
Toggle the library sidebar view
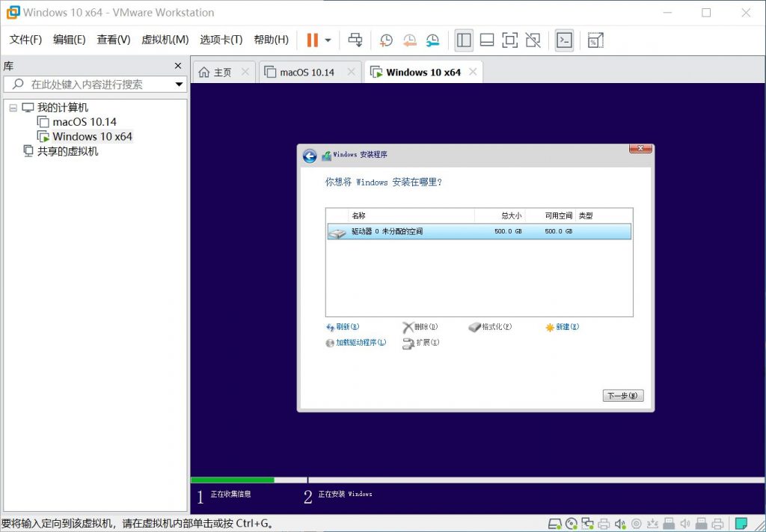click(464, 40)
